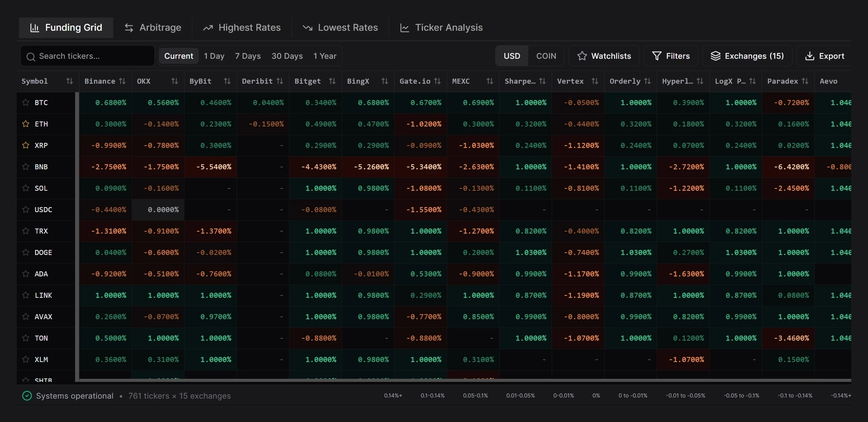Unfavorite ETH star icon
Viewport: 868px width, 422px height.
coord(26,124)
